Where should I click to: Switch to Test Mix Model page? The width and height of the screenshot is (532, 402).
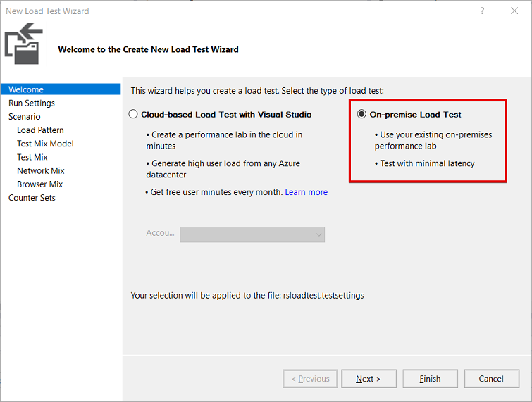click(x=45, y=144)
